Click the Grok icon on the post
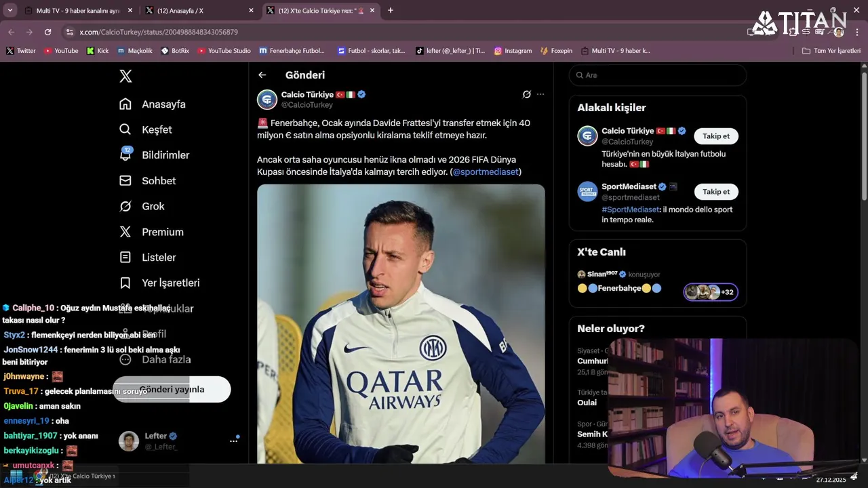This screenshot has width=868, height=488. (526, 94)
